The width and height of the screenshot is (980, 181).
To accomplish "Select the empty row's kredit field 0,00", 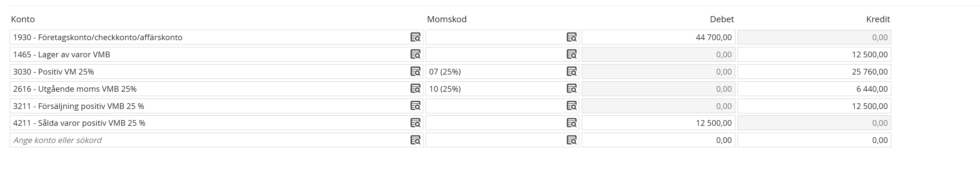I will click(814, 140).
